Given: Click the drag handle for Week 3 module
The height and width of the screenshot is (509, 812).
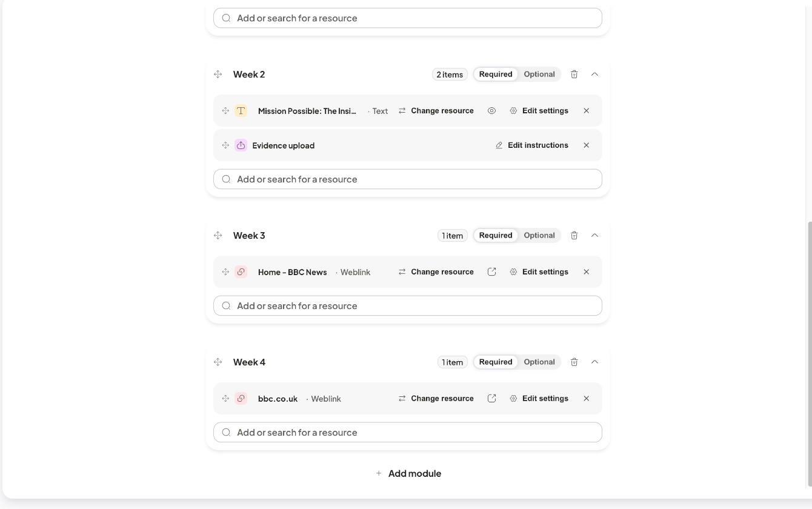Looking at the screenshot, I should click(x=218, y=236).
